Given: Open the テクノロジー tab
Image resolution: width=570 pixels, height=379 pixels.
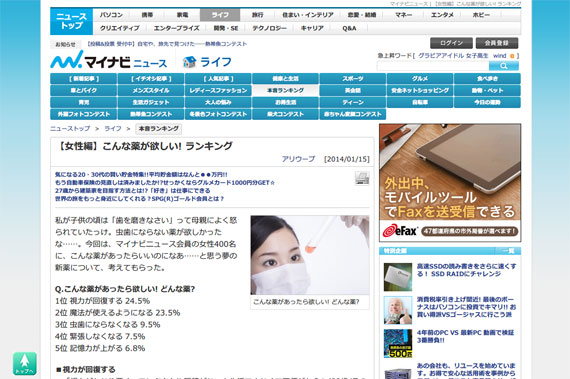Looking at the screenshot, I should [269, 28].
